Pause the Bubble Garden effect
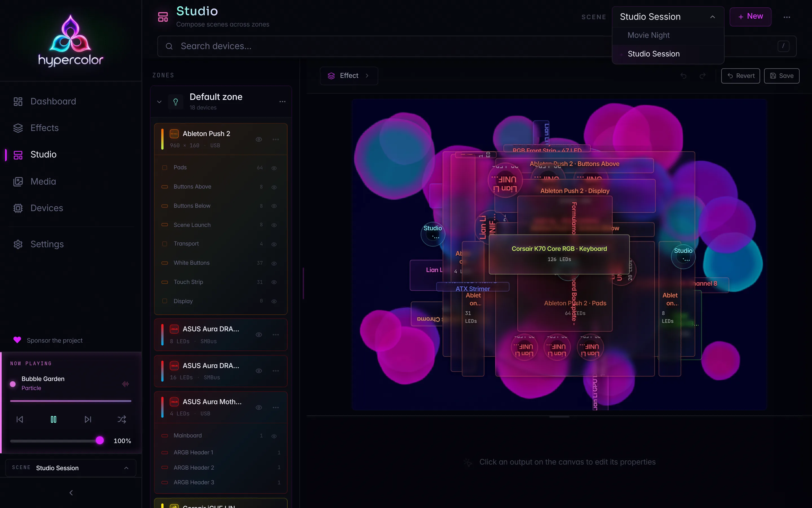812x508 pixels. click(x=53, y=419)
